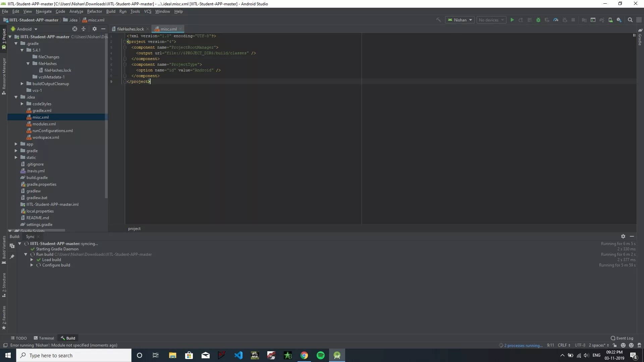Click the inspector hat icon in status bar
644x362 pixels.
pyautogui.click(x=639, y=345)
